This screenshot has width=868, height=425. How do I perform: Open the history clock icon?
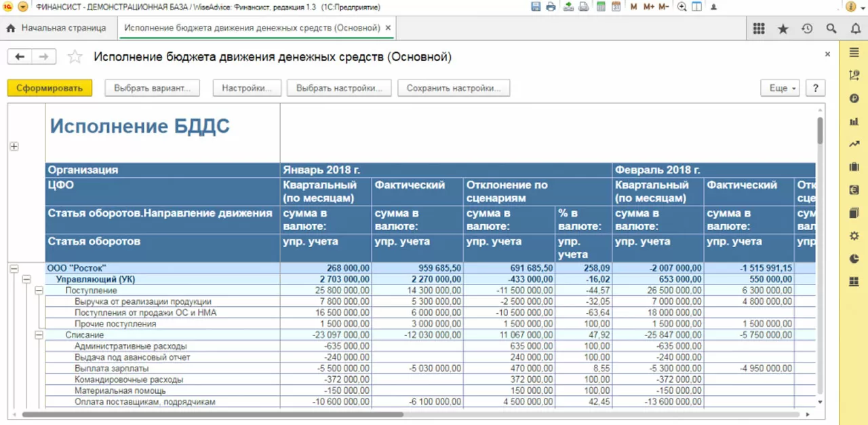(807, 29)
